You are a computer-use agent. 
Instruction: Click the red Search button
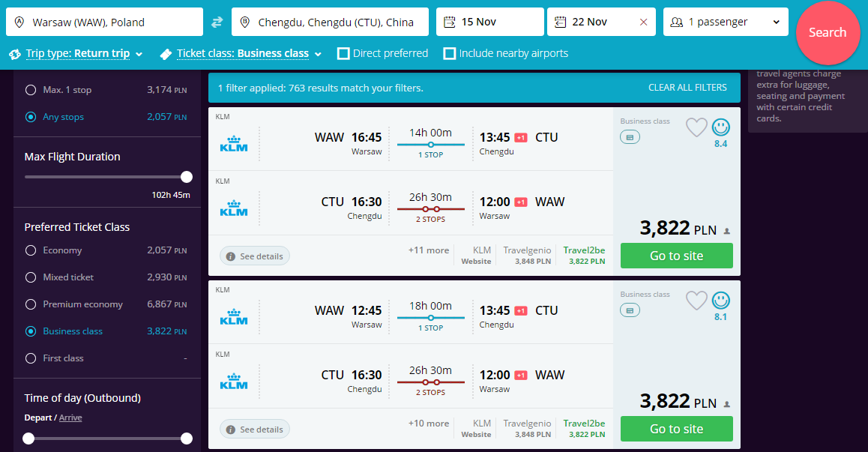click(x=828, y=33)
